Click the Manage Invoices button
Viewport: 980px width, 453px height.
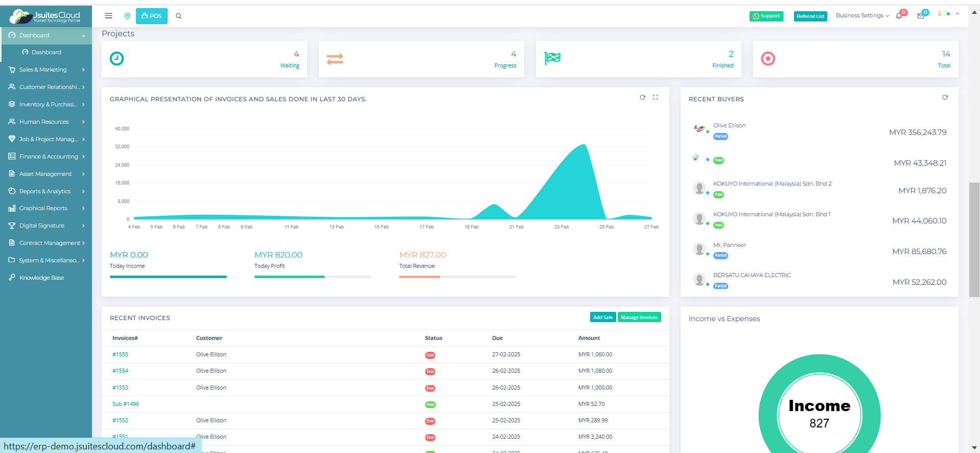639,318
